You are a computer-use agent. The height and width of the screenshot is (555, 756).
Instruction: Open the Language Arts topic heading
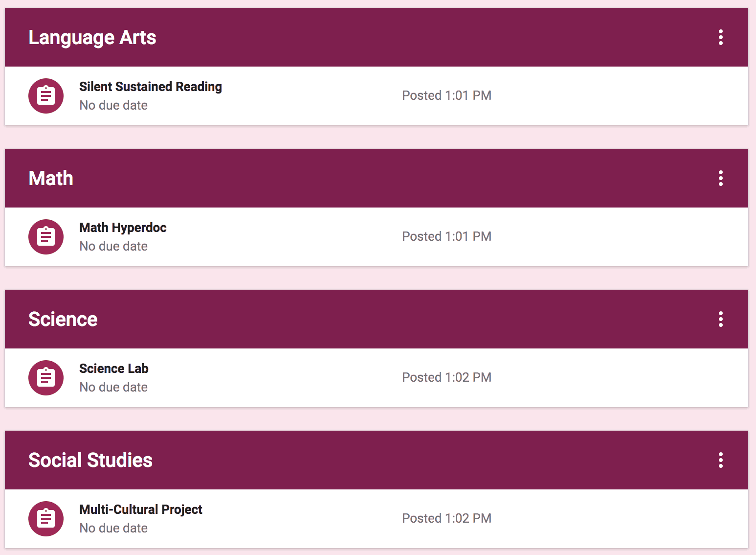(92, 38)
